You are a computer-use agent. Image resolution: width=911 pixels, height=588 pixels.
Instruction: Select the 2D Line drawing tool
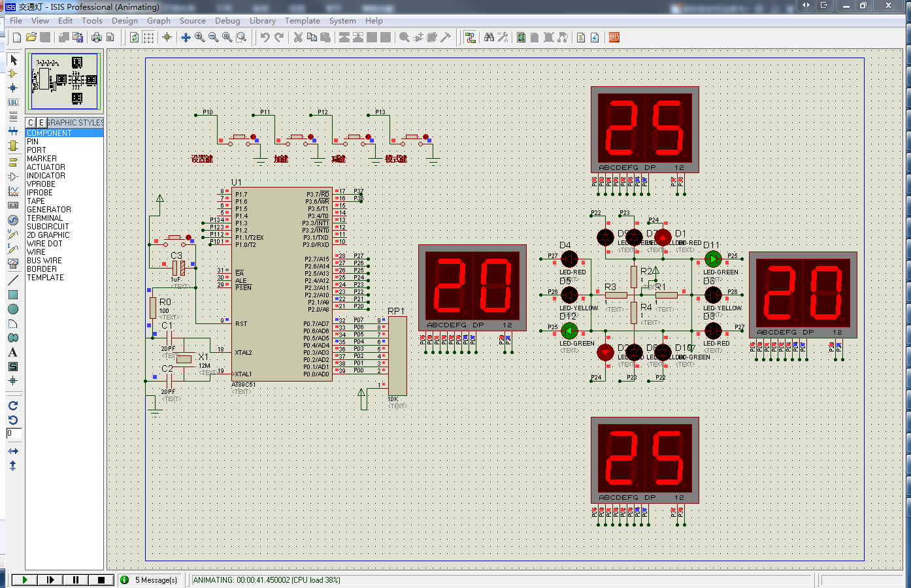(x=13, y=280)
